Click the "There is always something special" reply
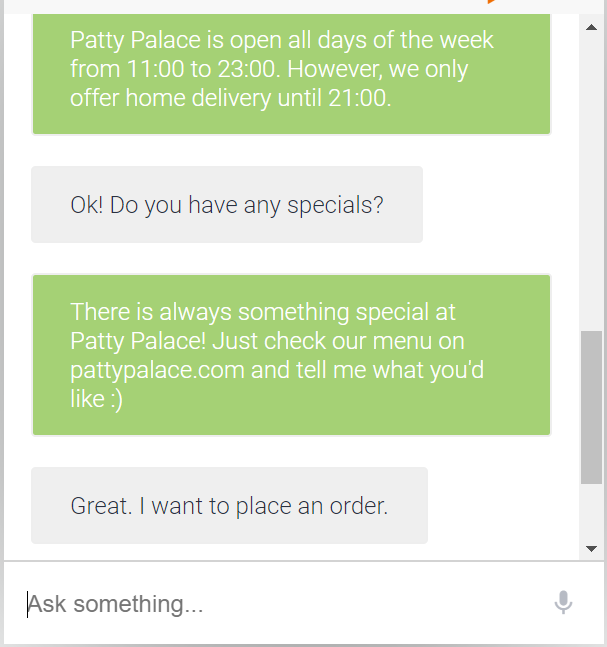 (291, 355)
